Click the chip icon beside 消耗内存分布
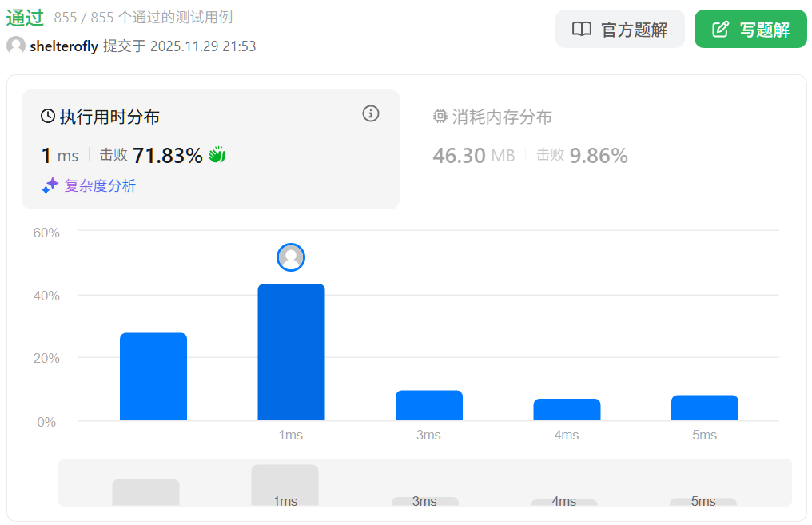 click(440, 117)
